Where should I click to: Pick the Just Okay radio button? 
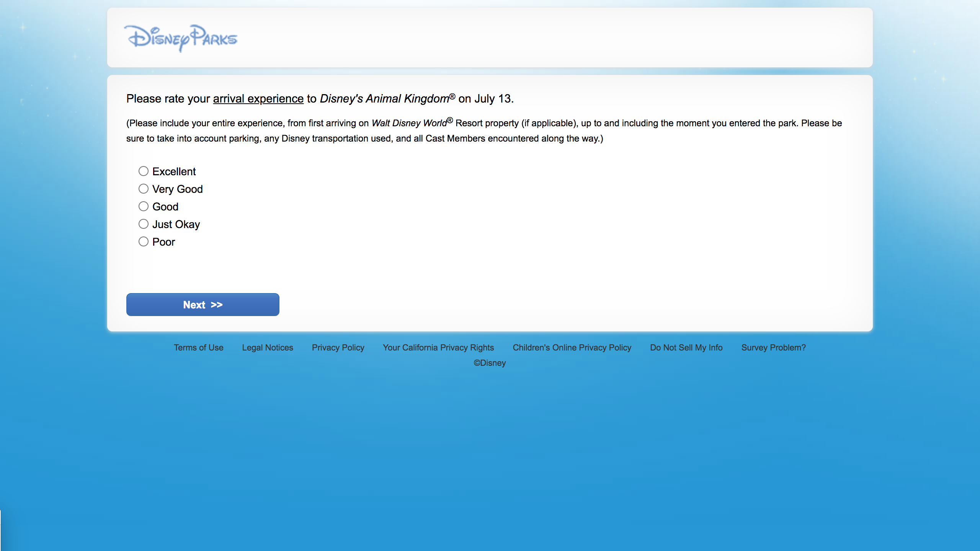coord(144,224)
